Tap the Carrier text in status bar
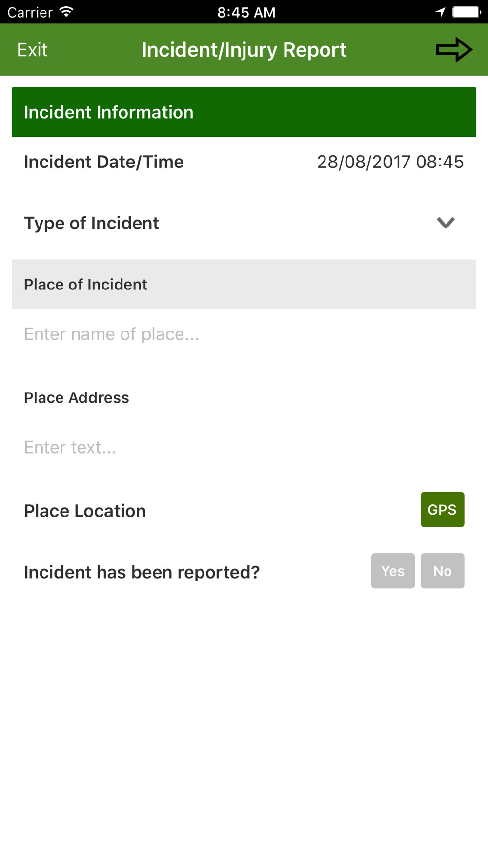This screenshot has height=868, width=488. (30, 12)
